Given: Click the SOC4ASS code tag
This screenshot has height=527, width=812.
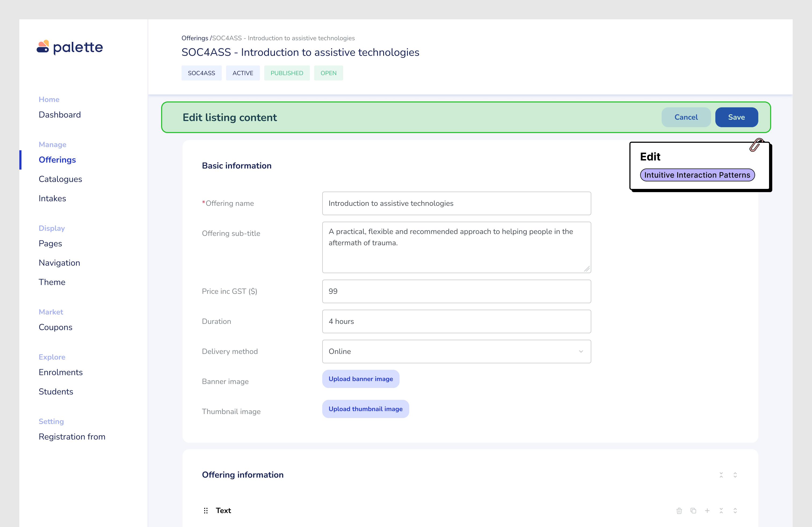Looking at the screenshot, I should click(x=201, y=73).
